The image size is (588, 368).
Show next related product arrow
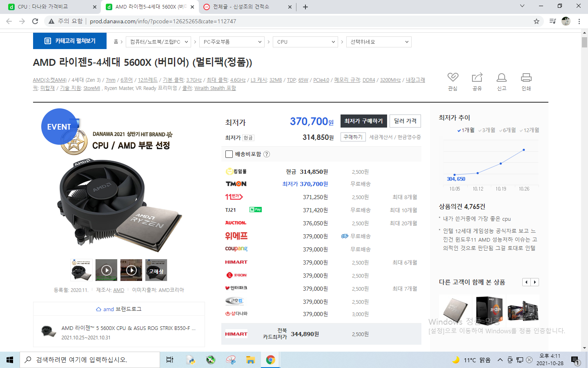tap(535, 282)
